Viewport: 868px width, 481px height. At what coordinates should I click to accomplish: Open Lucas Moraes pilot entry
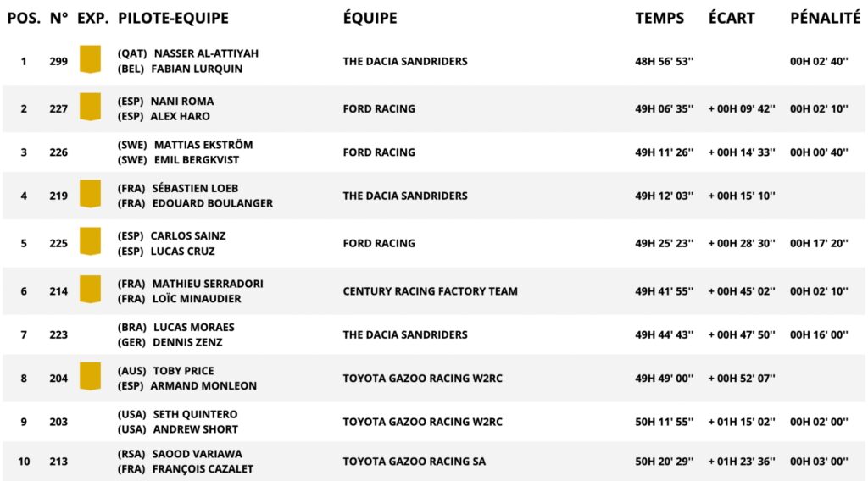(x=194, y=327)
